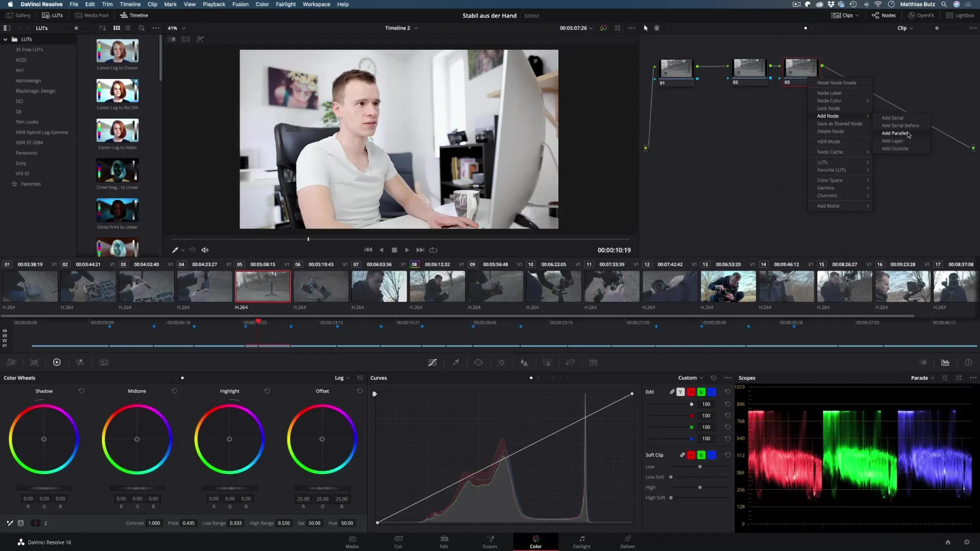
Task: Open the Key palette icon
Action: [x=547, y=362]
